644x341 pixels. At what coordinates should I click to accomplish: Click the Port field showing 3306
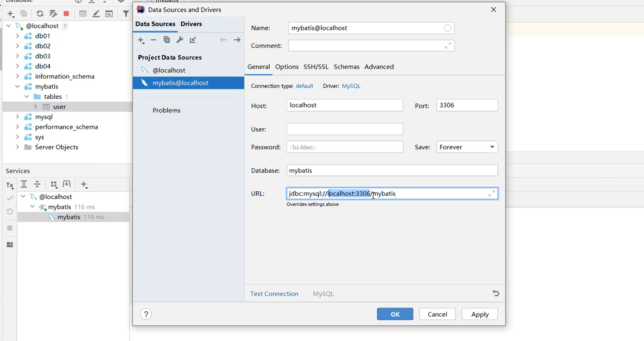coord(467,105)
